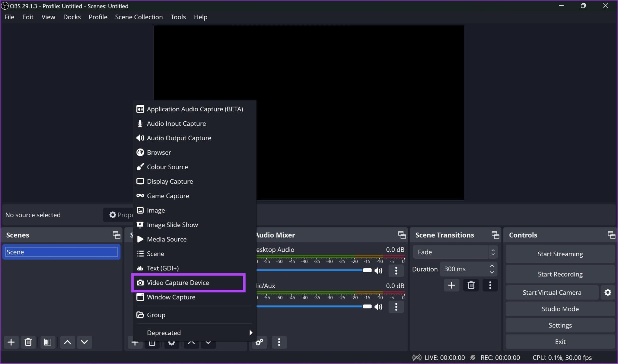Screen dimensions: 618x364
Task: Toggle the Desktop Audio volume slider
Action: [379, 270]
